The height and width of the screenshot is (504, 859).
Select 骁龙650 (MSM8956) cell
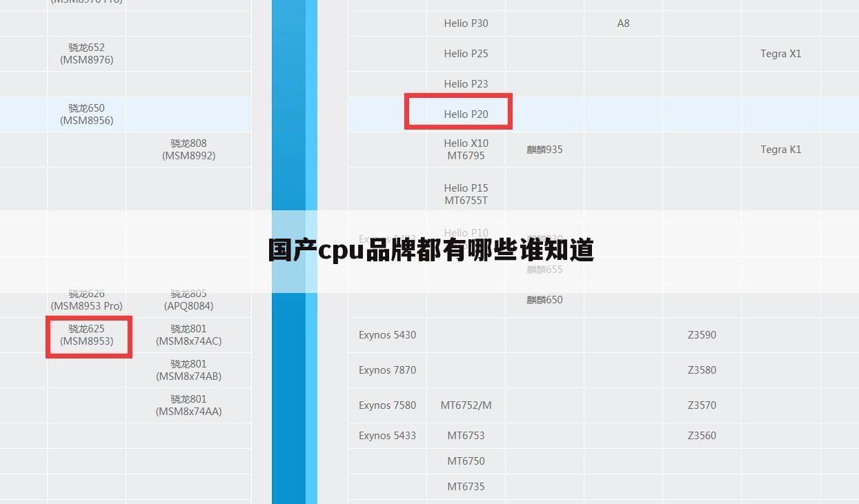tap(86, 114)
